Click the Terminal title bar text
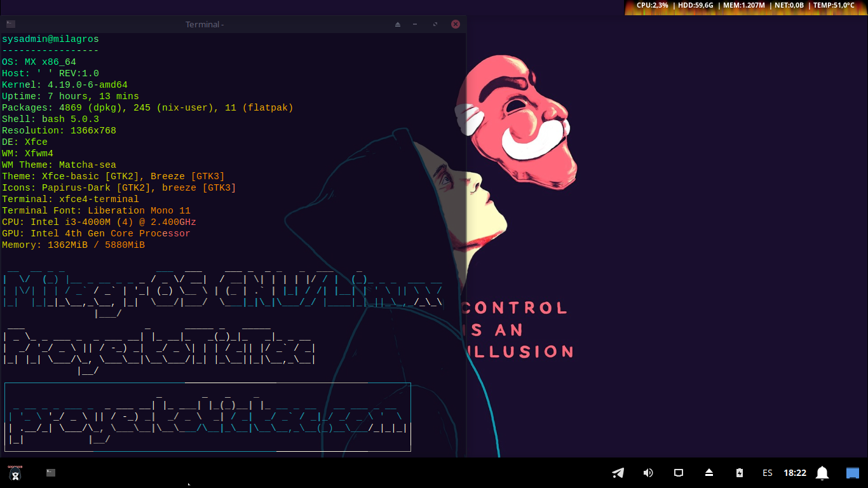Image resolution: width=868 pixels, height=488 pixels. click(205, 24)
